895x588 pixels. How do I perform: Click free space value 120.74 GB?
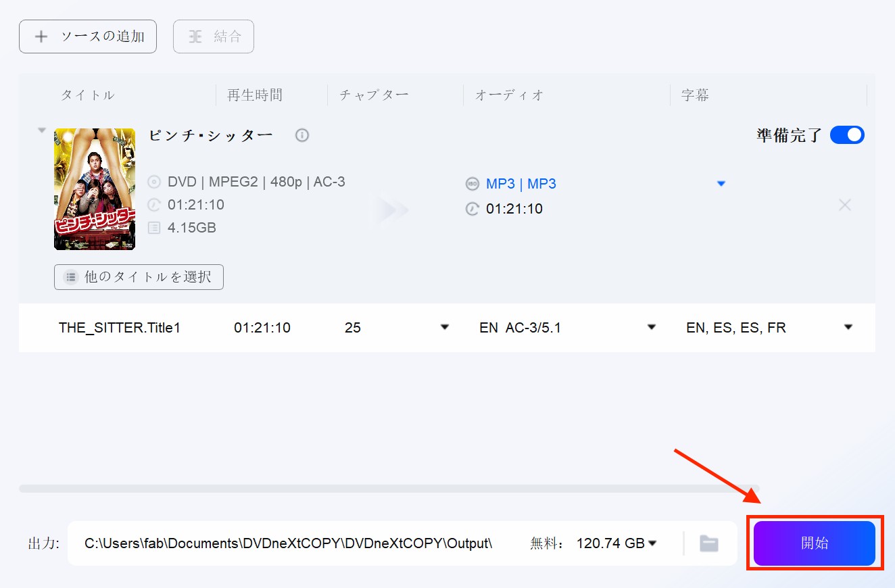[610, 543]
